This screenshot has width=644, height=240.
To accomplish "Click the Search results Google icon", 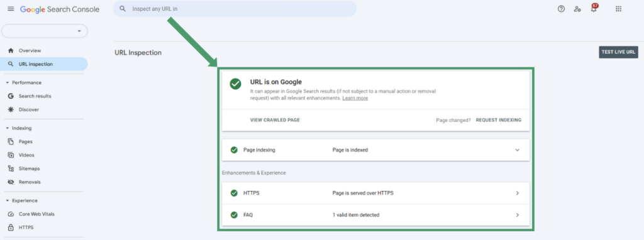I will pyautogui.click(x=11, y=96).
